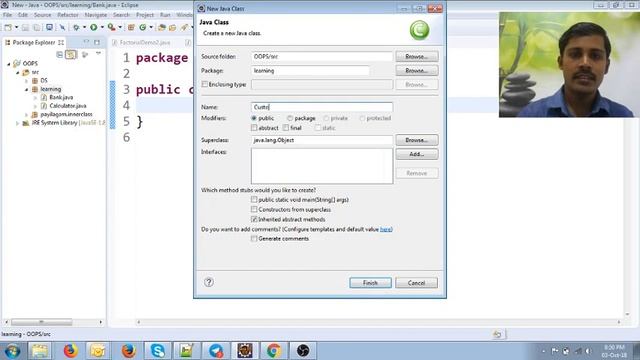The image size is (640, 360).
Task: Click the New Java Package toolbar icon
Action: pos(131,27)
